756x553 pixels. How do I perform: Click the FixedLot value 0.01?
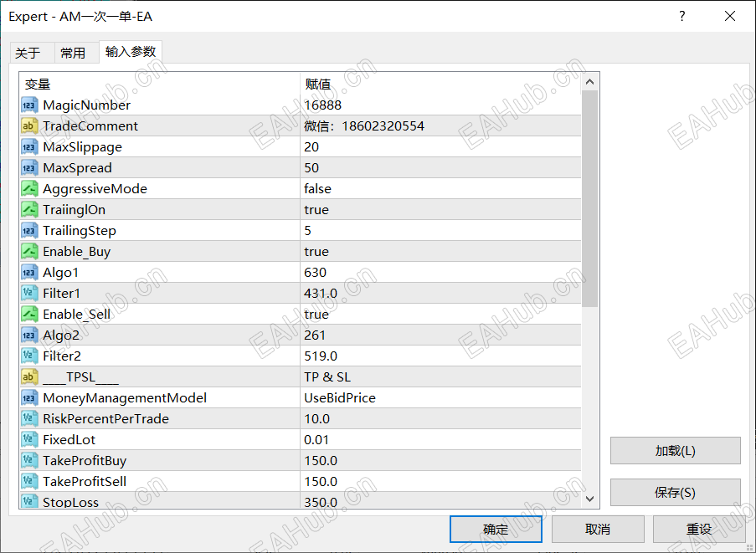pyautogui.click(x=316, y=440)
